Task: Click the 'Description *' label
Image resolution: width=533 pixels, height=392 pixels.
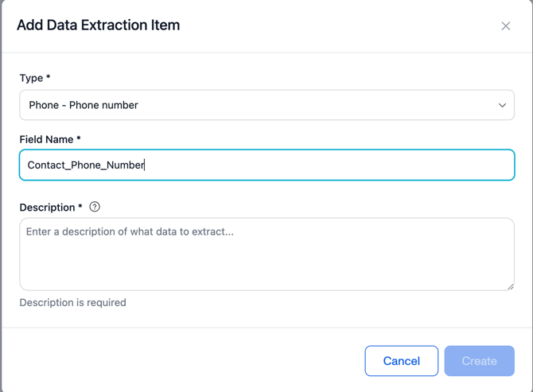Action: (51, 208)
